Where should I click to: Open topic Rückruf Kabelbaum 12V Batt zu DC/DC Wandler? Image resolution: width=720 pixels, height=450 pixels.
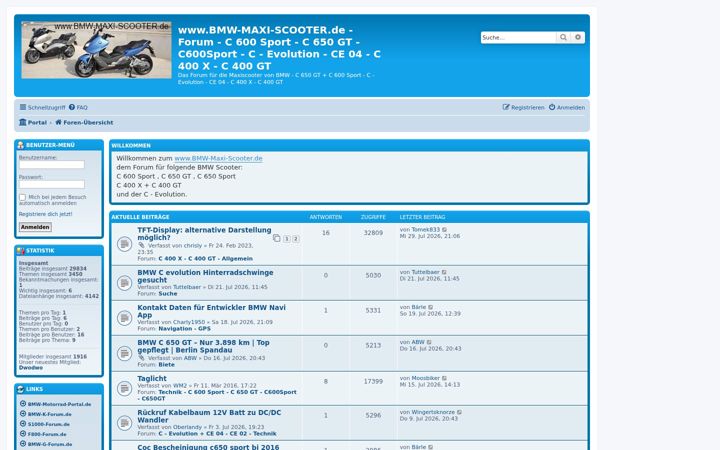coord(209,416)
